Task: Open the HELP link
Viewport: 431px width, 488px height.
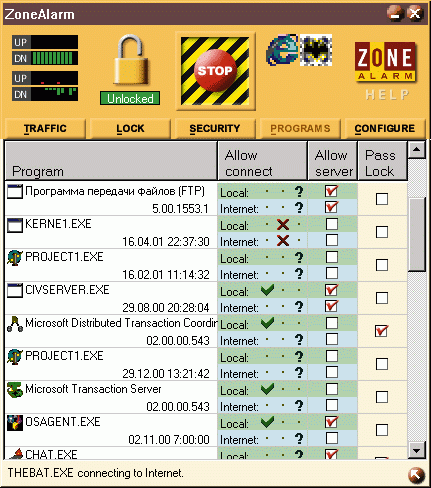Action: (x=387, y=95)
